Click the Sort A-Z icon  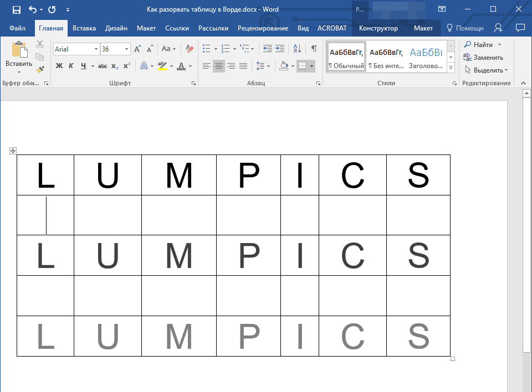point(296,49)
